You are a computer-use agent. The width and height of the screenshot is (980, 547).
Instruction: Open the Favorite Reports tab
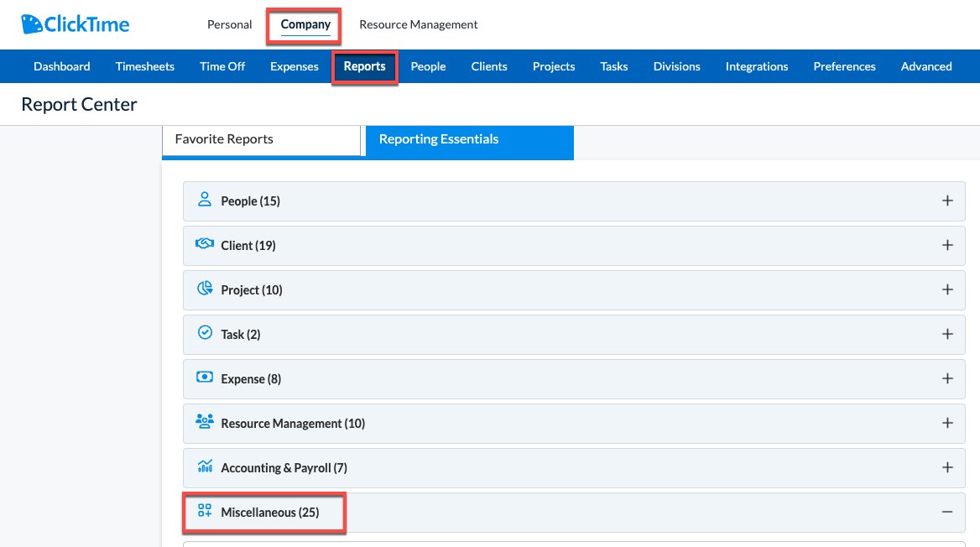click(261, 140)
